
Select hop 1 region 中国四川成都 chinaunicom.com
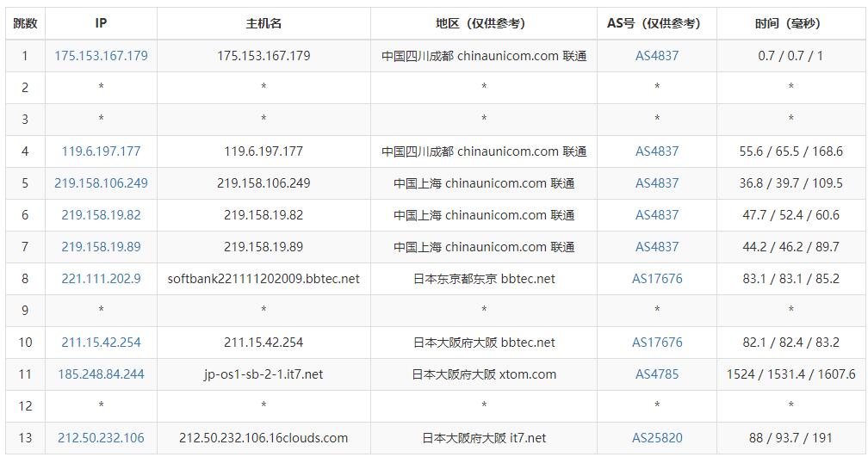pyautogui.click(x=484, y=56)
